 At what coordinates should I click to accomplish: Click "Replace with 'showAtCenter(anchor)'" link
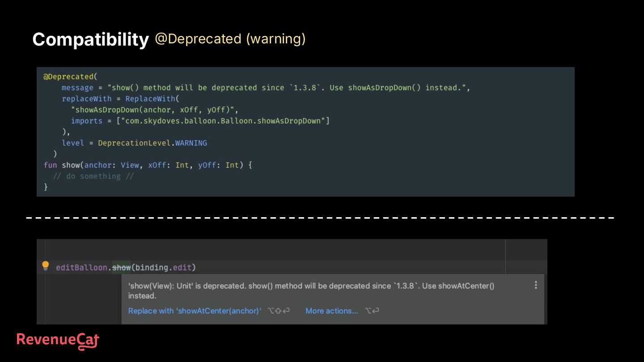pos(195,311)
